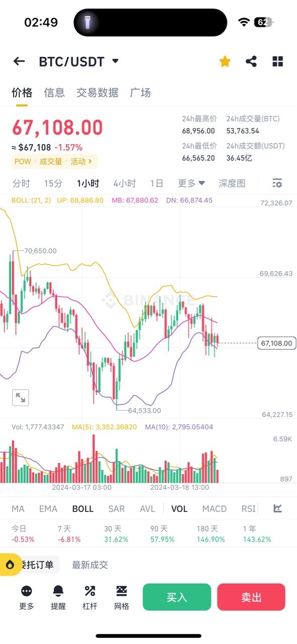
Task: Add BTC/USDT to favorites via star icon
Action: click(225, 61)
